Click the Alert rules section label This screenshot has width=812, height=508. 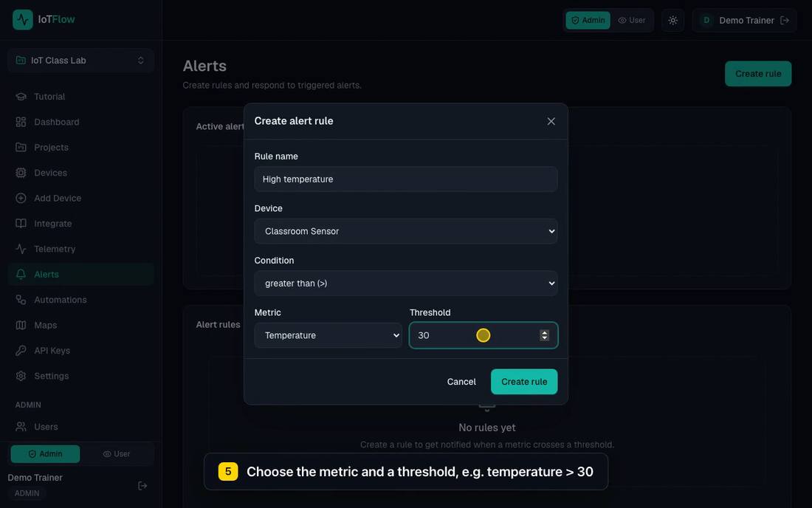(218, 325)
